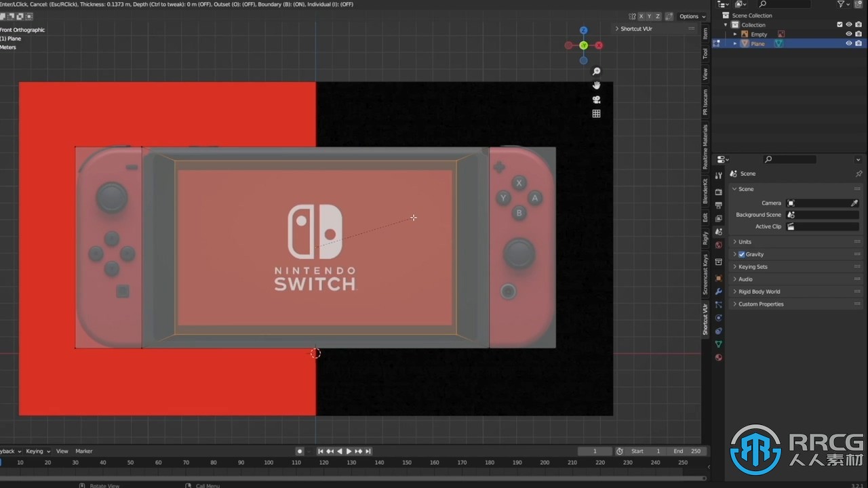The width and height of the screenshot is (868, 488).
Task: Collapse the Scene panel
Action: click(x=797, y=189)
